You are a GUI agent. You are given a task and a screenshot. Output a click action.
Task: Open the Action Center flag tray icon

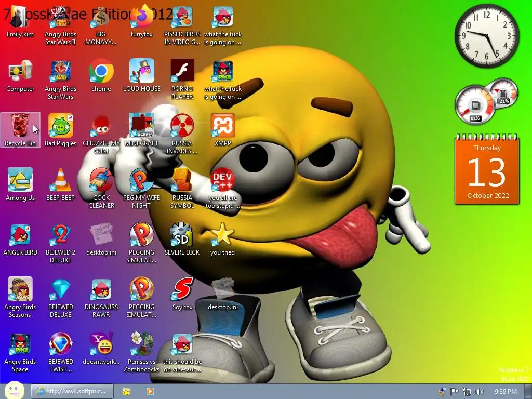click(x=454, y=392)
